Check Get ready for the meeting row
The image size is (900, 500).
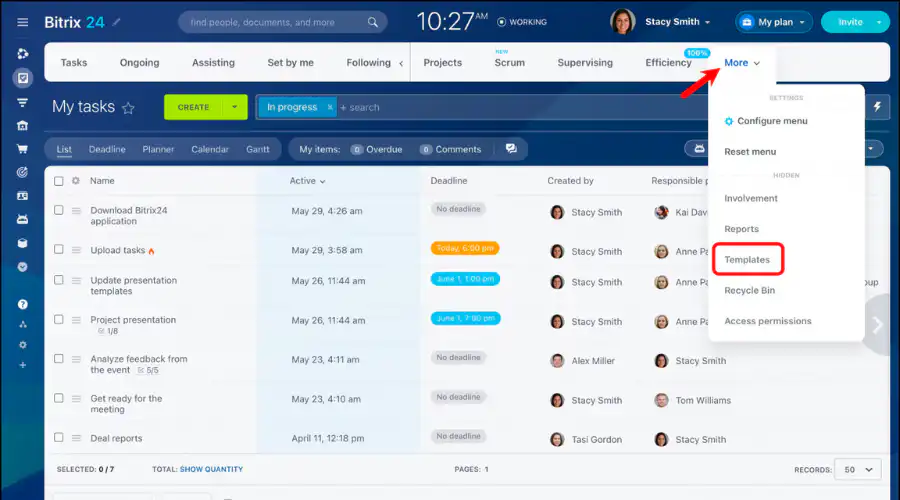[59, 398]
